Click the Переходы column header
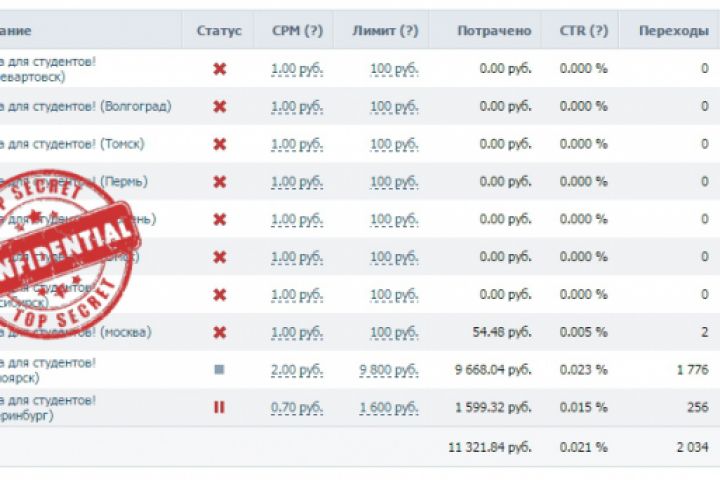Screen dimensions: 720x480 (672, 31)
